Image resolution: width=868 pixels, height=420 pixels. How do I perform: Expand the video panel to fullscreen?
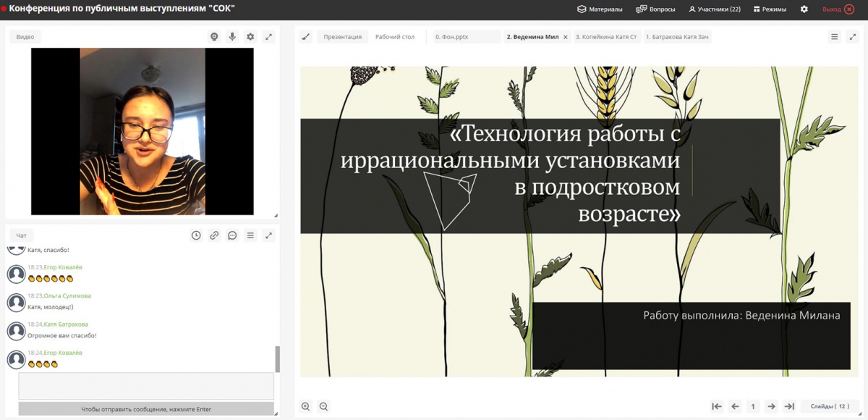268,37
